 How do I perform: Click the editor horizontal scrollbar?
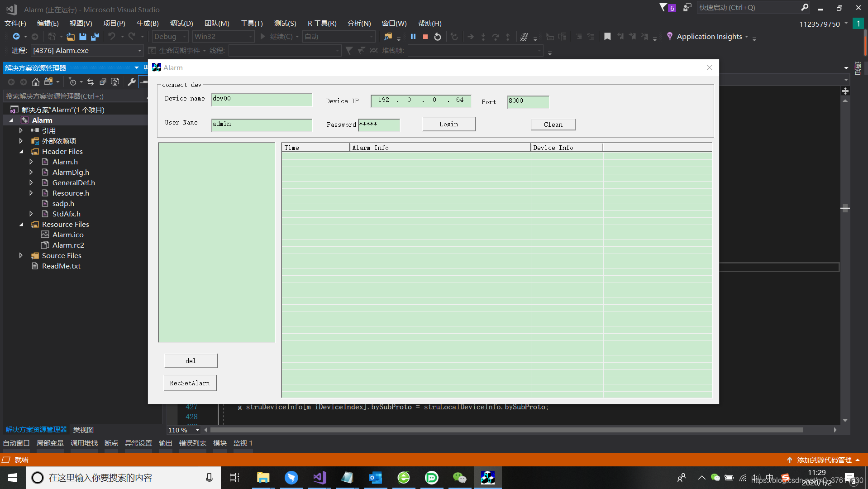click(507, 430)
